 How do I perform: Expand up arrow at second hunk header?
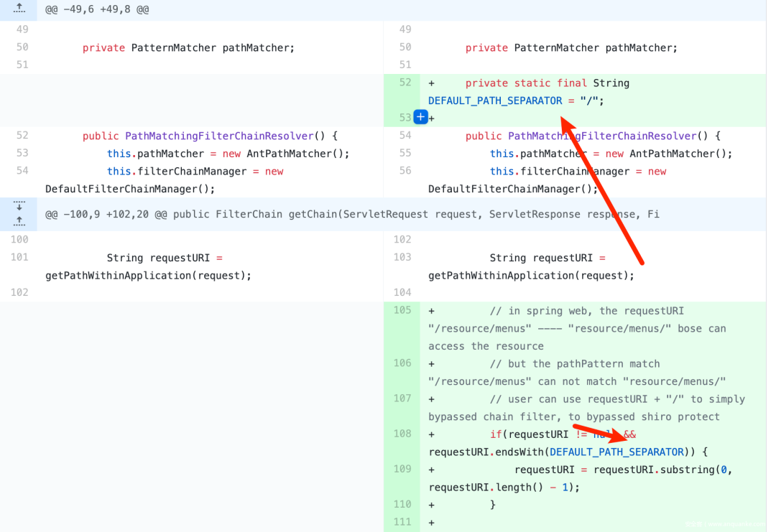coord(19,221)
